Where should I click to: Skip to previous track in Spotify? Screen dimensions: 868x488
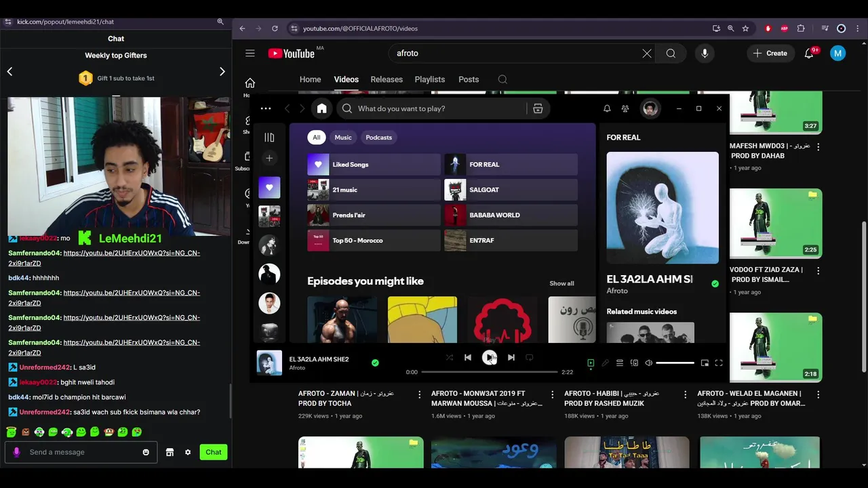[x=468, y=357]
